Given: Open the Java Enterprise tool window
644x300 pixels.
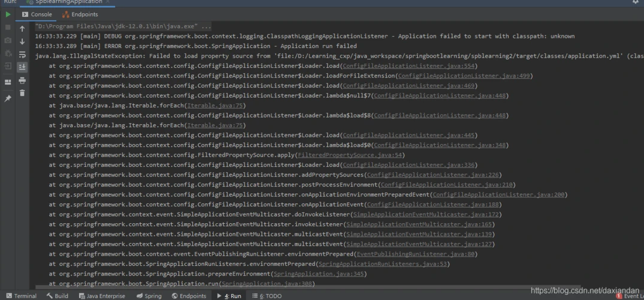Looking at the screenshot, I should tap(102, 296).
